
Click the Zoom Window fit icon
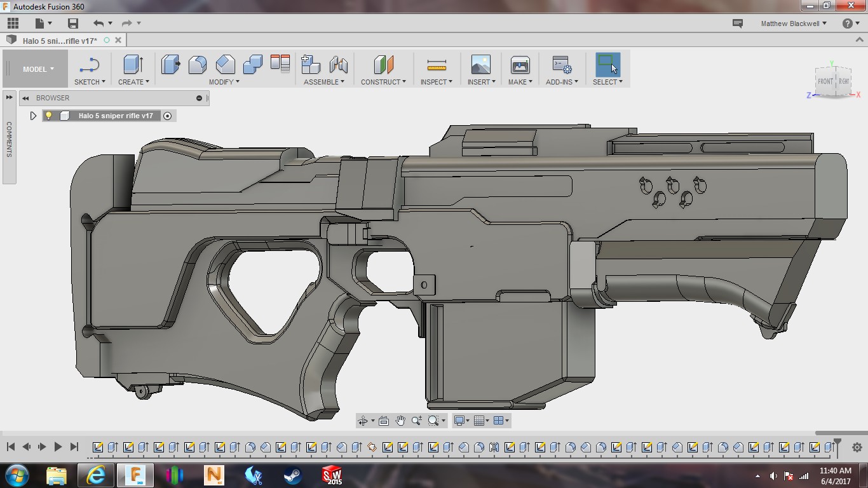tap(433, 421)
